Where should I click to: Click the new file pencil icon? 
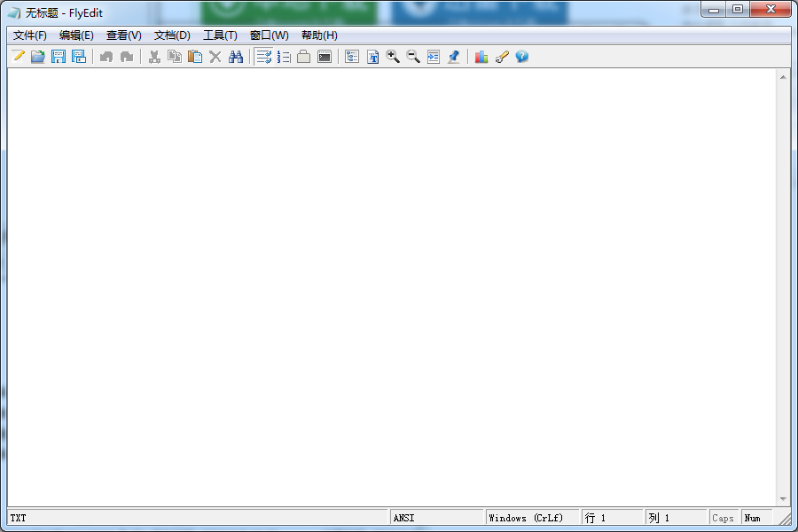coord(19,57)
